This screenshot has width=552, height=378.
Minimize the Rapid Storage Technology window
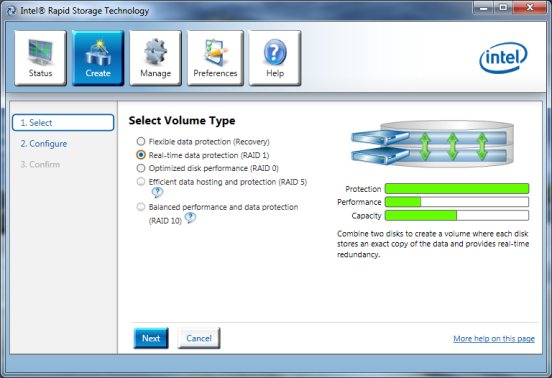tap(484, 8)
